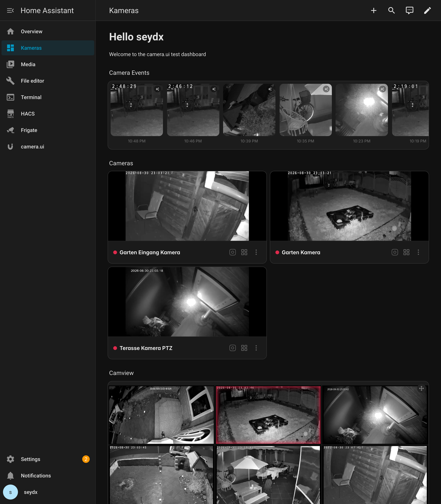
Task: Open the 10:48 PM camera event thumbnail
Action: tap(137, 110)
